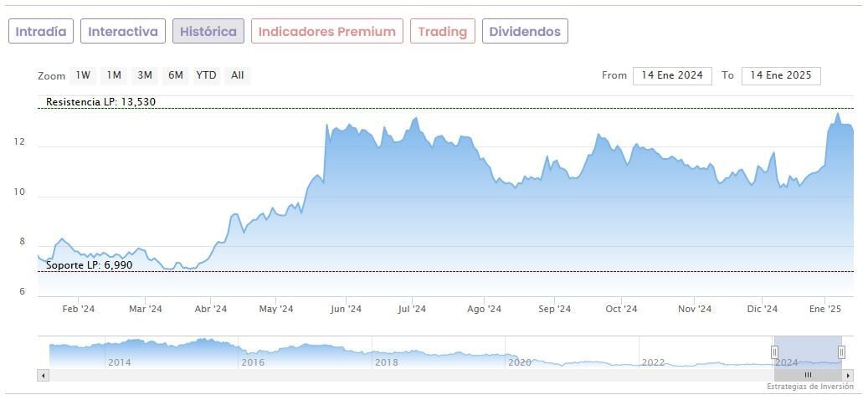Click the scrollbar left arrow
Viewport: 868px width, 400px height.
[43, 375]
